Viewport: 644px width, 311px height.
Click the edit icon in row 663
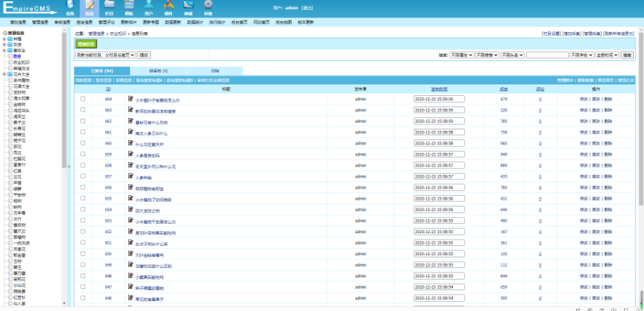131,110
